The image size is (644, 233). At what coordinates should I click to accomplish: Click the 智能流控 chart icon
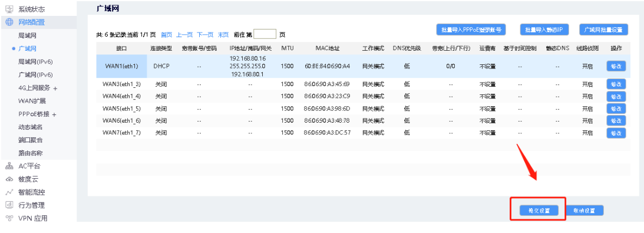coord(9,192)
